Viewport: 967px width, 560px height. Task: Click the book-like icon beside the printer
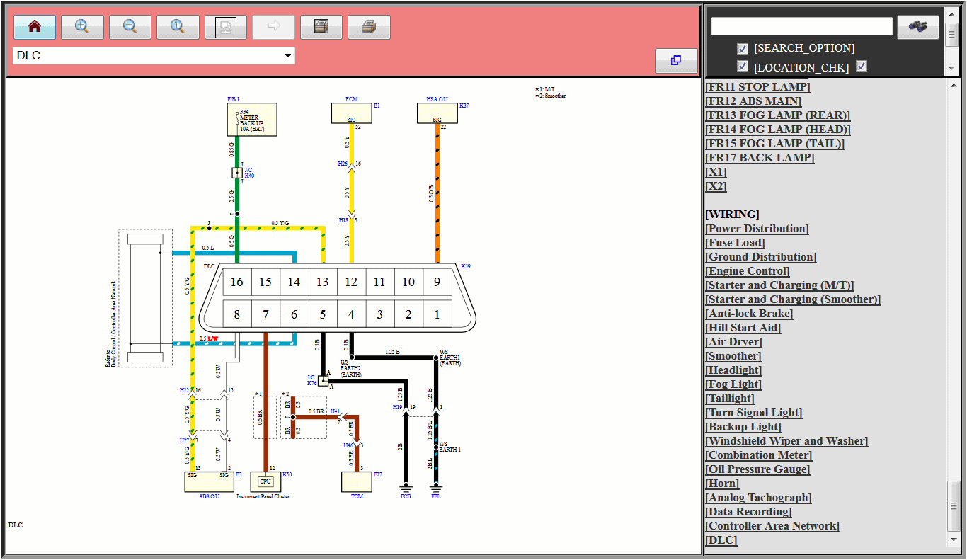321,27
